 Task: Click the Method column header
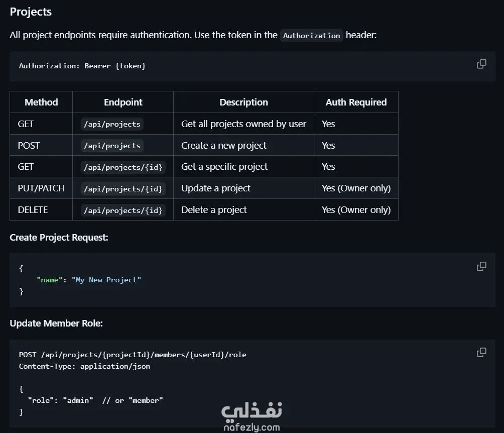coord(41,102)
